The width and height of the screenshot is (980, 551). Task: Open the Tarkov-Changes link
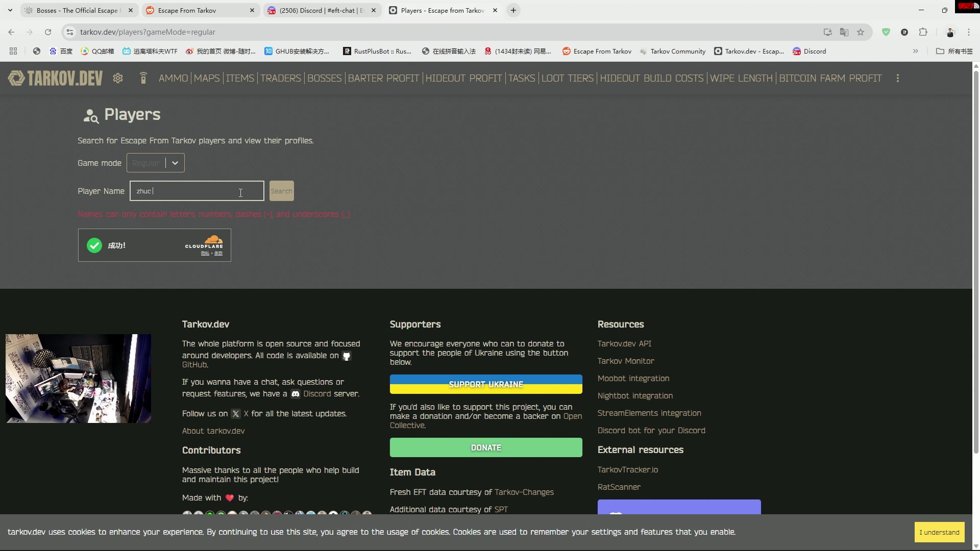click(524, 492)
